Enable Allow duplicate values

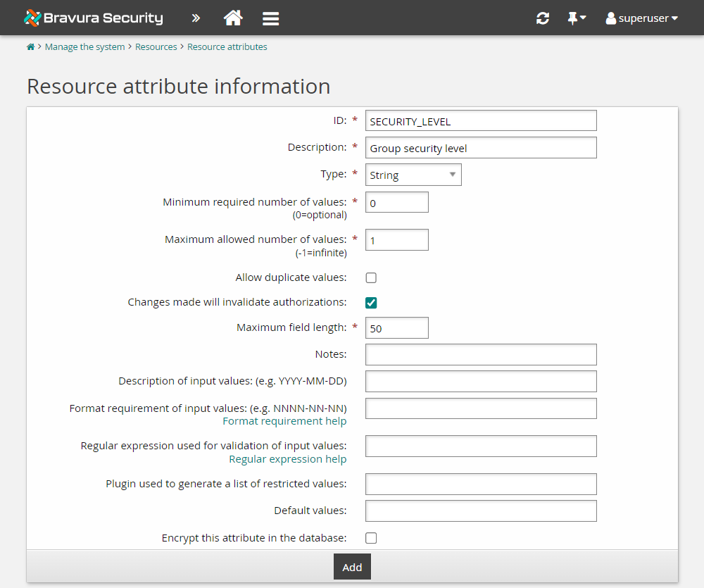coord(371,277)
